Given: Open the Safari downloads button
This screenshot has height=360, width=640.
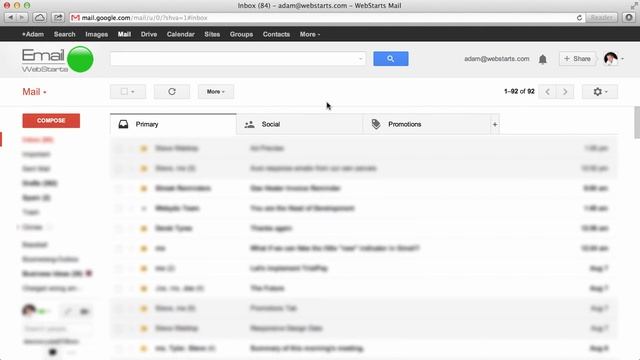Looking at the screenshot, I should (x=629, y=18).
